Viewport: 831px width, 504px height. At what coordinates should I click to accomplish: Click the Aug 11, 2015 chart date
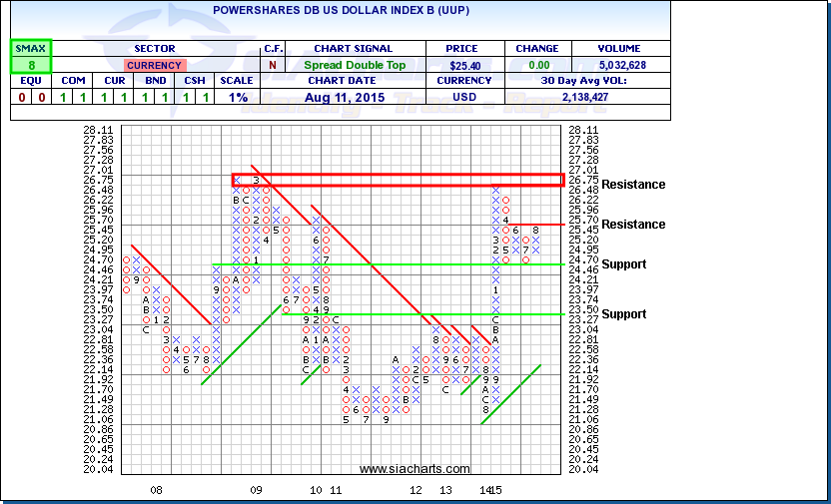click(x=353, y=97)
